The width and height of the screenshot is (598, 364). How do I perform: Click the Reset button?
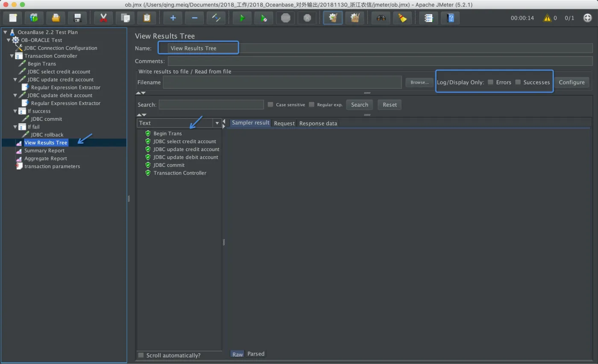tap(390, 105)
